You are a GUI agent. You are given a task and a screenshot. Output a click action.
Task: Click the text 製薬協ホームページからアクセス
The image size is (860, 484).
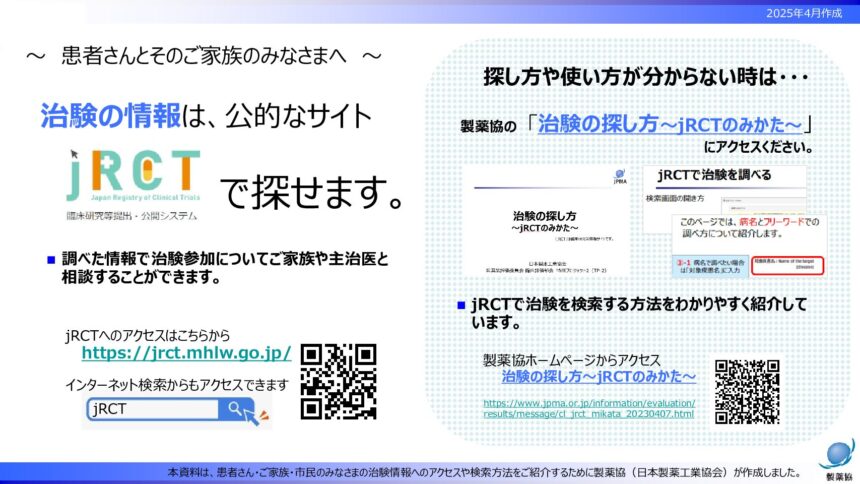point(572,360)
